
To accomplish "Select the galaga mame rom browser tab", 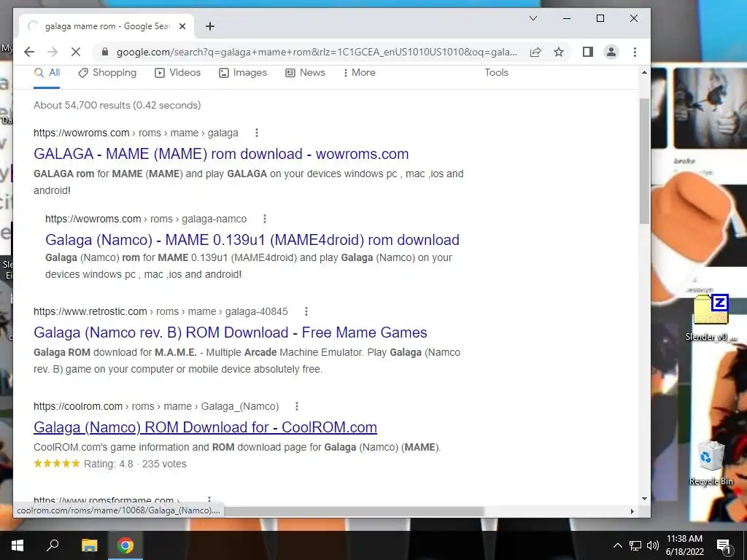I will [x=107, y=26].
